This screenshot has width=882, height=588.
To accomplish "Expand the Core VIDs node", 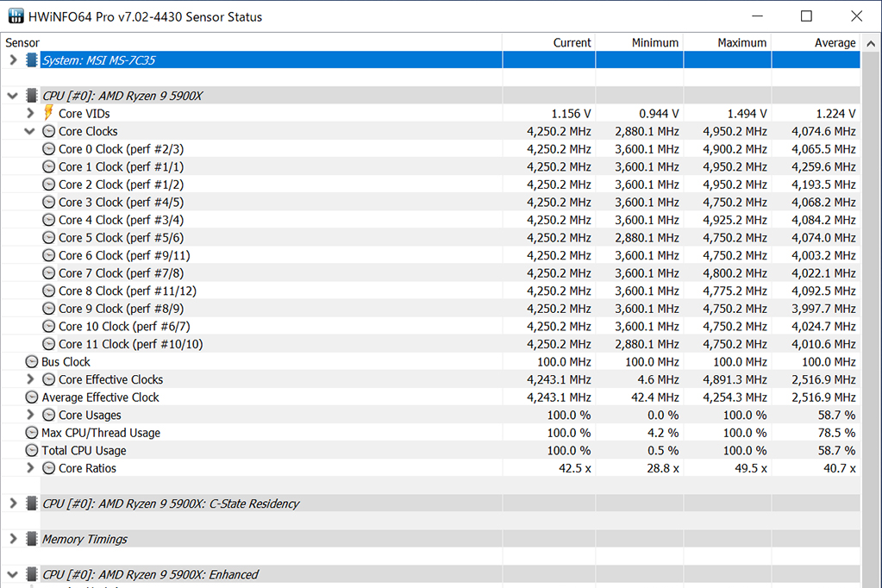I will coord(30,113).
